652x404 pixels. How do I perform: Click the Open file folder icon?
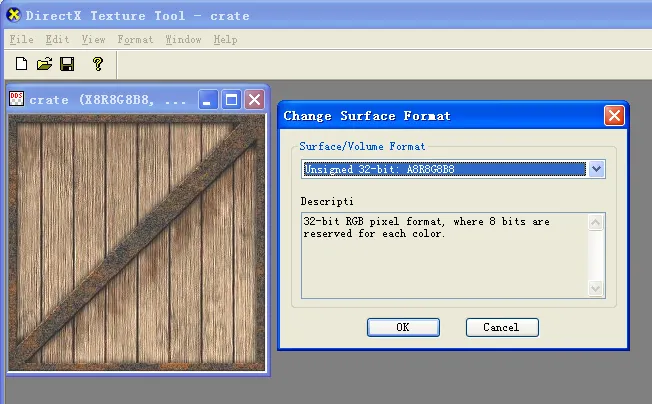tap(44, 64)
